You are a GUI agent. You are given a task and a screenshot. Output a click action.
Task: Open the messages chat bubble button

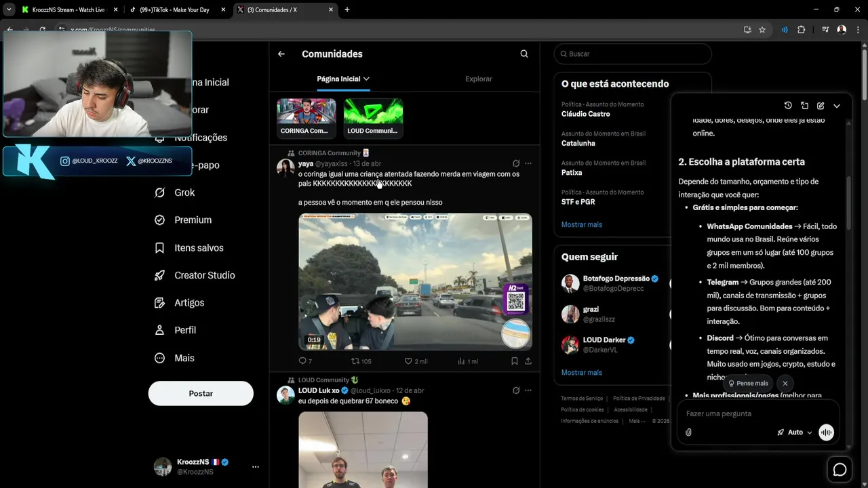pos(840,470)
